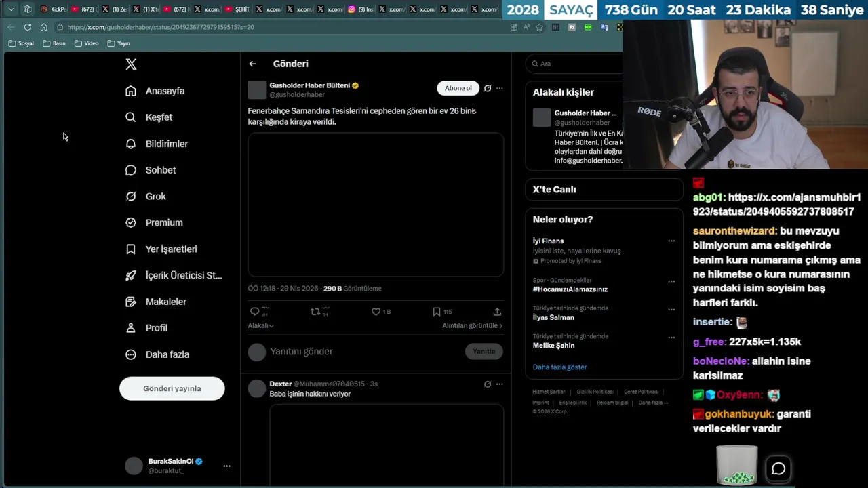This screenshot has width=868, height=488.
Task: Open Gizlilik Politikası footer link
Action: [x=595, y=392]
